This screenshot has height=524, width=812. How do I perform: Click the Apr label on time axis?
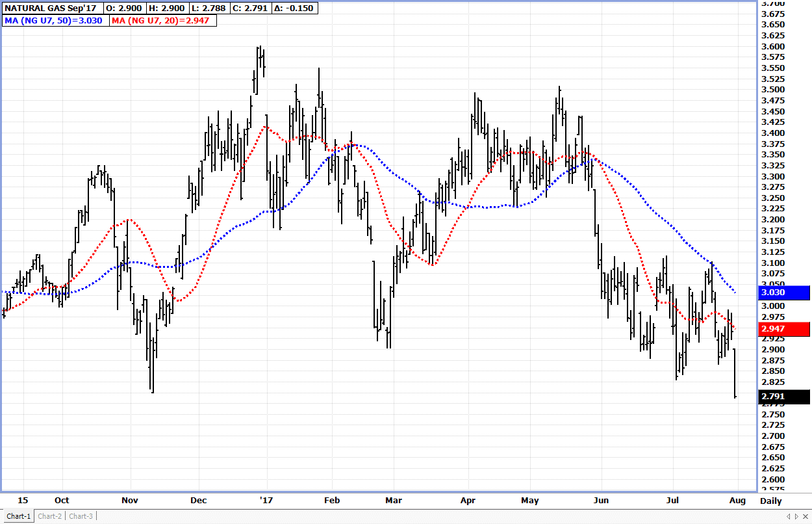tap(468, 501)
